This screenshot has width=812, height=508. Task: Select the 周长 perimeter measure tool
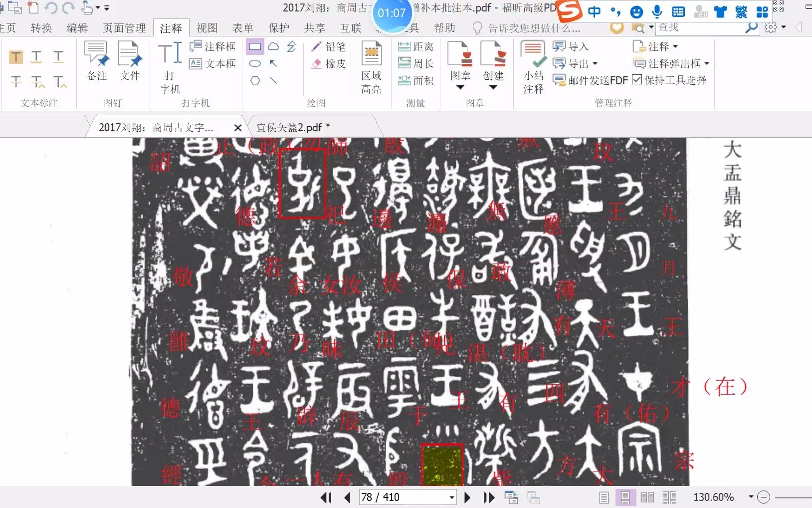click(x=415, y=63)
